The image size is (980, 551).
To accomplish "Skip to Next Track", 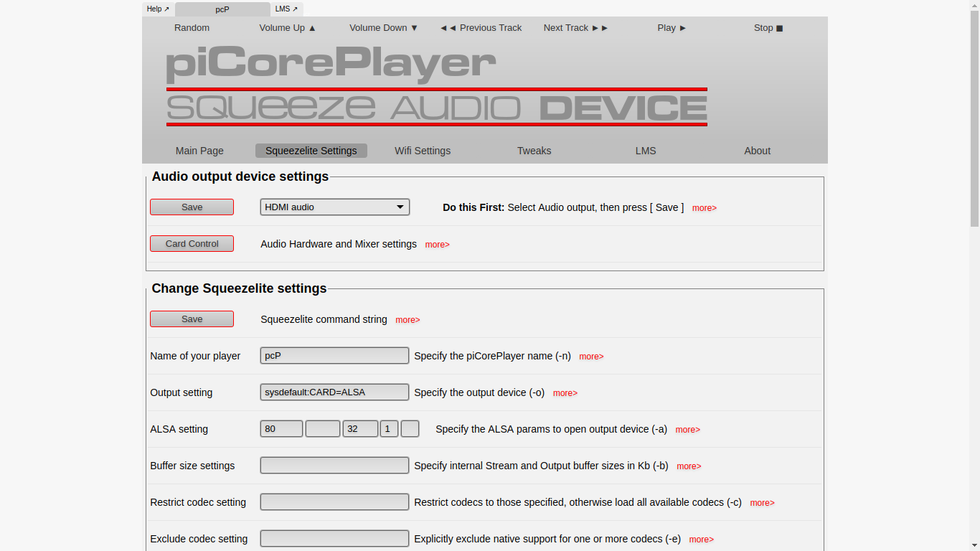I will [x=576, y=28].
